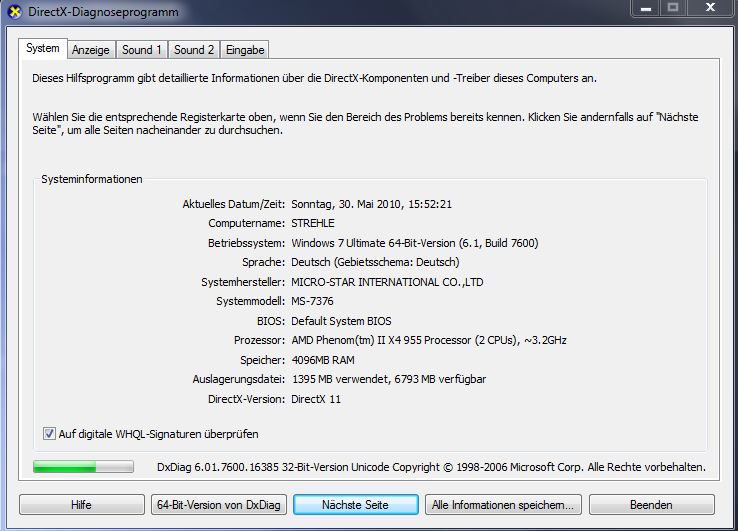
Task: Toggle the WHQL-Signaturen überprüfen checkbox
Action: click(49, 434)
